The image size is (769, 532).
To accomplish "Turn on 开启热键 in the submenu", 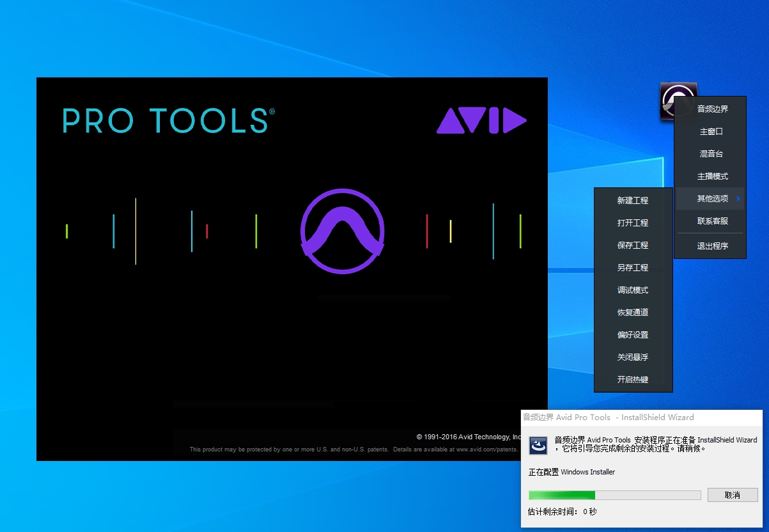I will [633, 379].
